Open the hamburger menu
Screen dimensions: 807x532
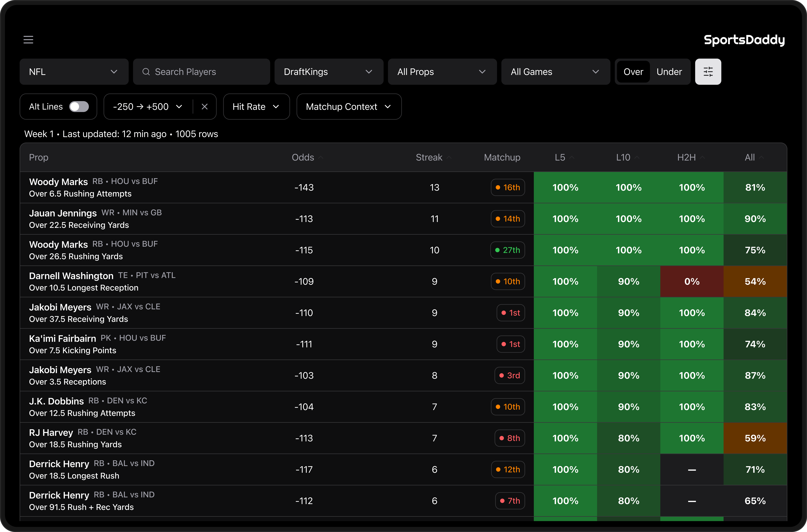coord(28,40)
